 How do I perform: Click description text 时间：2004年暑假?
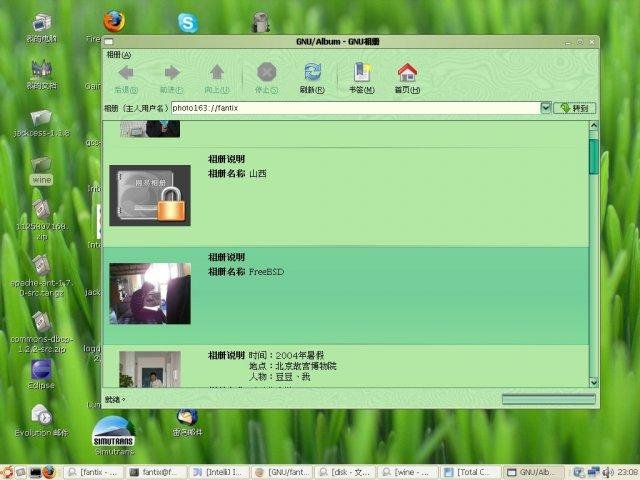286,356
